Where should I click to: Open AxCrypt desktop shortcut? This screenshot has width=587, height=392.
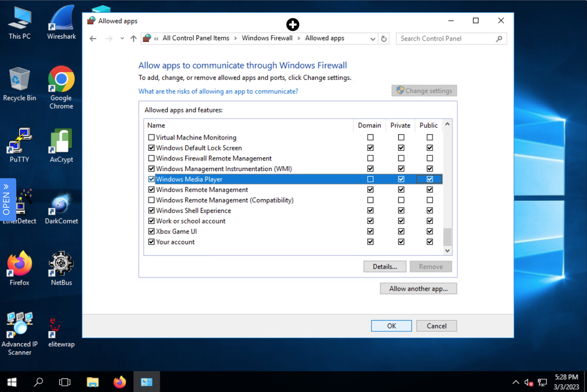click(61, 145)
